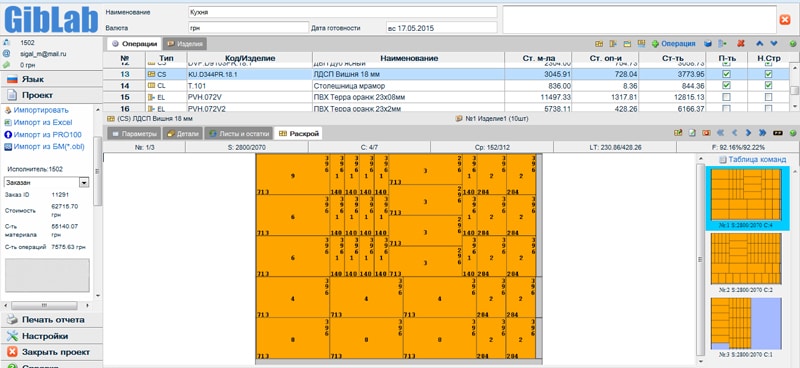The width and height of the screenshot is (800, 368).
Task: Open Таблица команд link
Action: pos(757,160)
